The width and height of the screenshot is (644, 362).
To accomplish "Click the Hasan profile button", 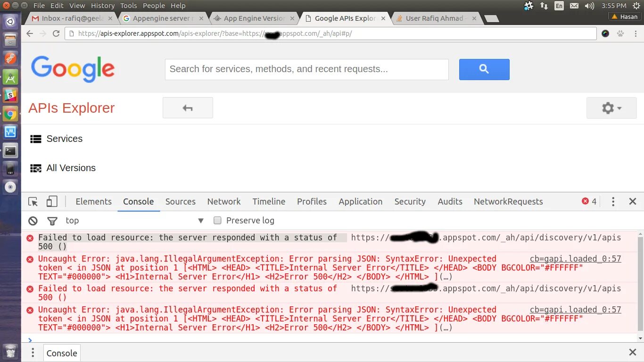I will (624, 16).
